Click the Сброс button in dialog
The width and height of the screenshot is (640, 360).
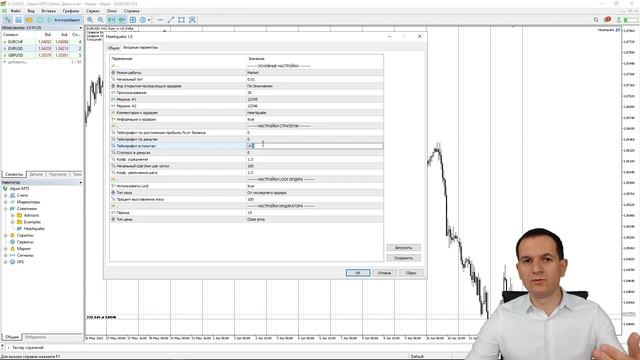point(411,273)
